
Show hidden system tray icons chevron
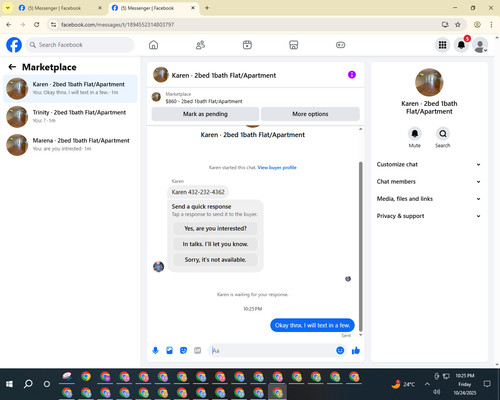click(x=427, y=384)
